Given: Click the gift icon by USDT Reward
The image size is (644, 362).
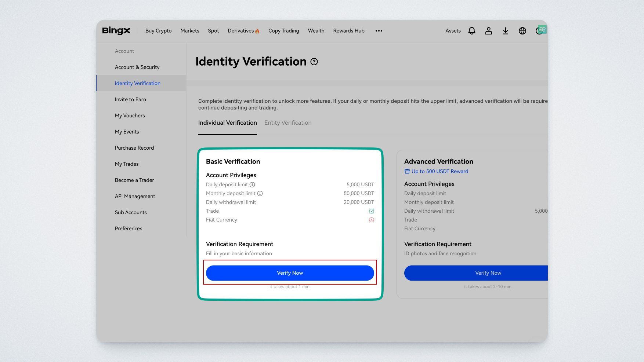Looking at the screenshot, I should point(407,171).
